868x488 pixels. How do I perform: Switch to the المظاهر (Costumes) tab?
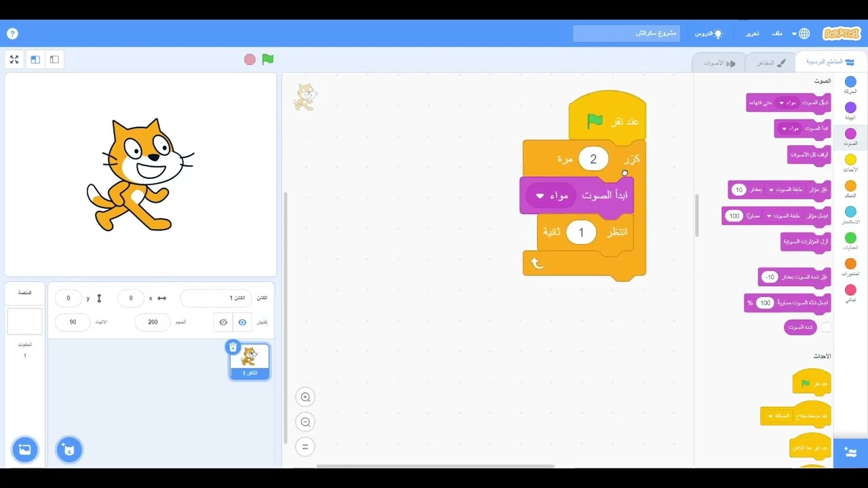771,62
